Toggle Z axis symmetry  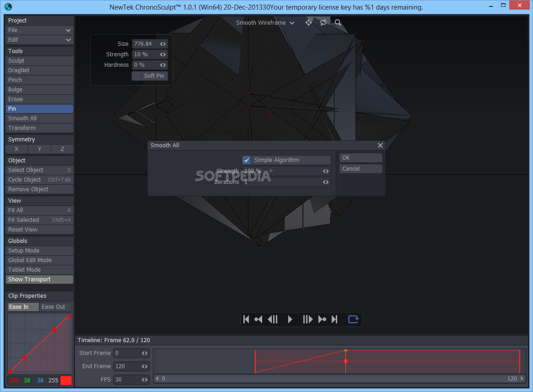coord(62,149)
